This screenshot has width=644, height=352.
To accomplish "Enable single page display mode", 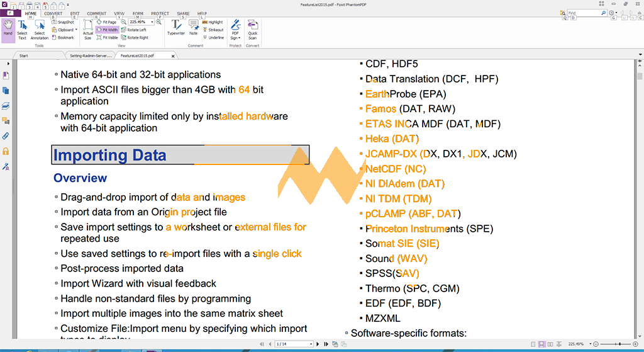I will click(x=533, y=344).
